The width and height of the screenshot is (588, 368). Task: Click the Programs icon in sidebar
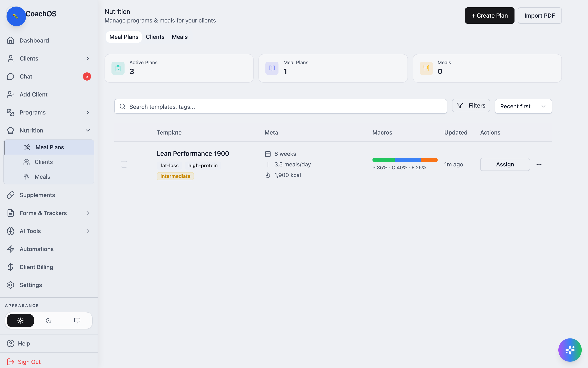coord(10,112)
